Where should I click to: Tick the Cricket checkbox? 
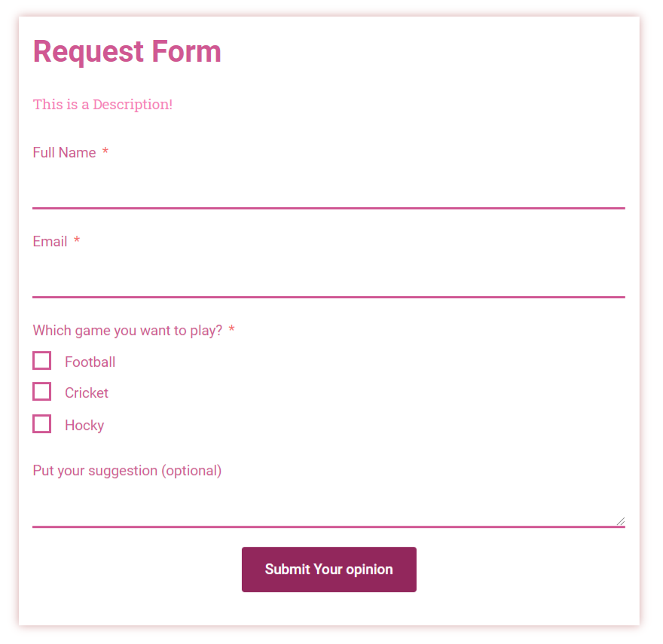pos(42,392)
